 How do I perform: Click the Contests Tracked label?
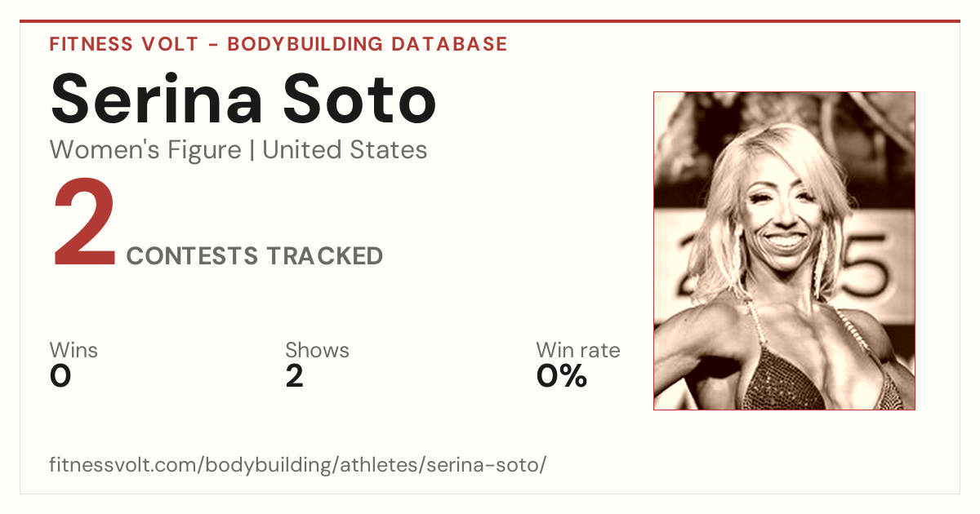tap(255, 256)
